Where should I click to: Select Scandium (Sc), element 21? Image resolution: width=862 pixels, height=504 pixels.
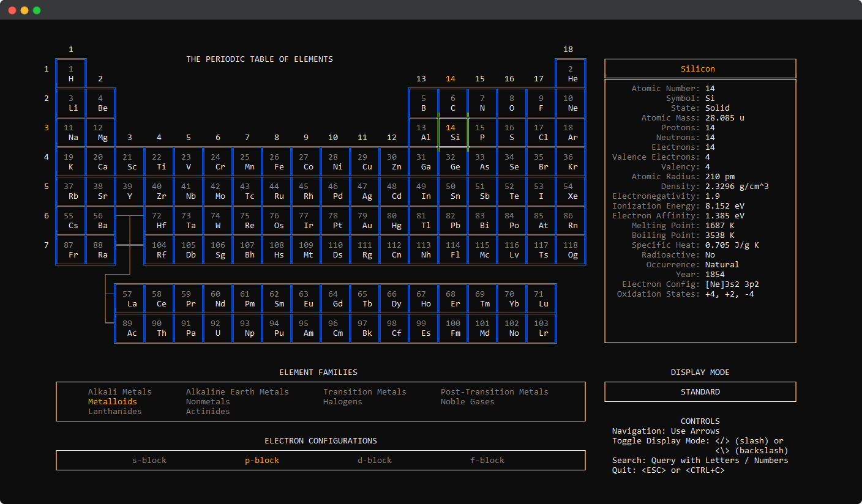[130, 161]
